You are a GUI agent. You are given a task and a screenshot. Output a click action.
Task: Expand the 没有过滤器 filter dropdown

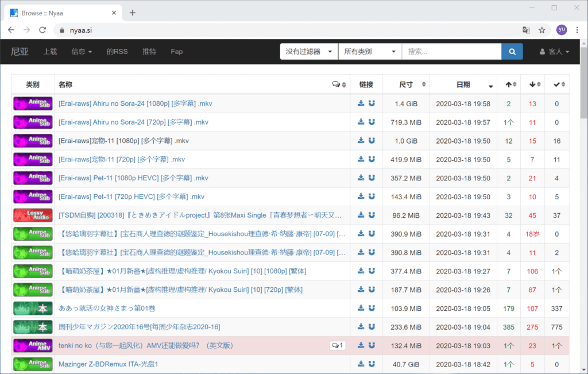[x=309, y=52]
